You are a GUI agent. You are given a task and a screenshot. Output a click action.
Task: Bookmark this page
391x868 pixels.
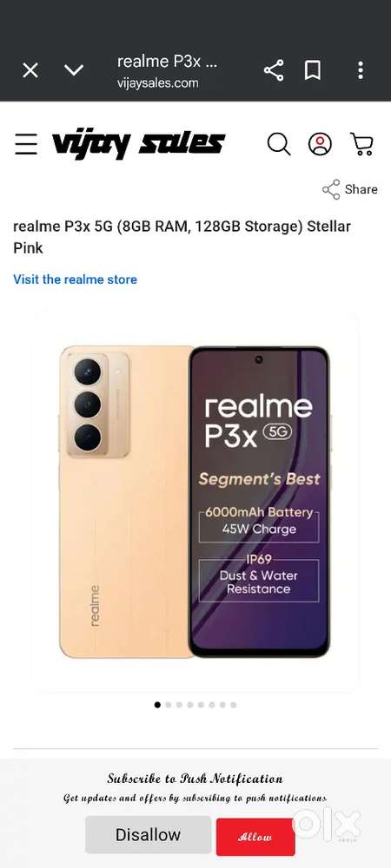pyautogui.click(x=313, y=70)
